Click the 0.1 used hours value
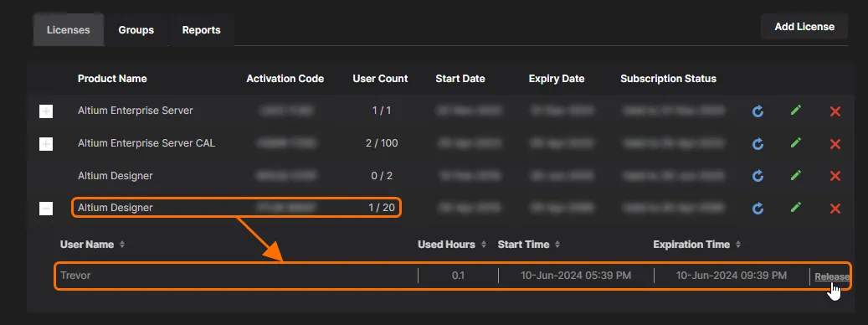This screenshot has width=868, height=325. pos(458,276)
